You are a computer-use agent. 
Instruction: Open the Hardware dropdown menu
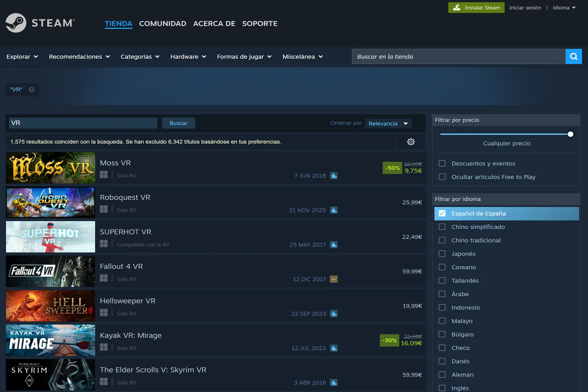point(188,57)
